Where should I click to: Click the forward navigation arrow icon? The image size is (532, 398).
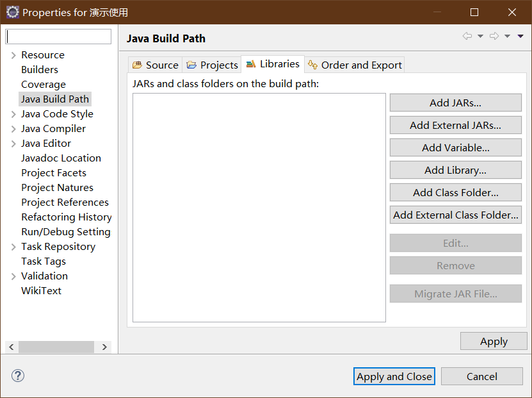pos(494,36)
